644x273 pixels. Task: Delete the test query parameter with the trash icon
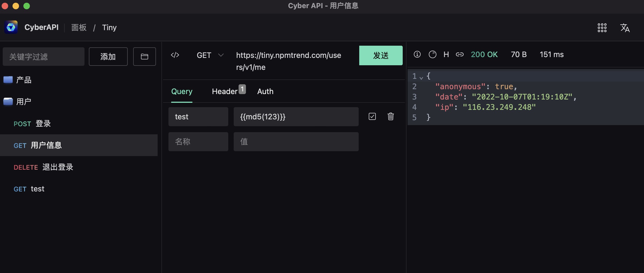click(390, 116)
